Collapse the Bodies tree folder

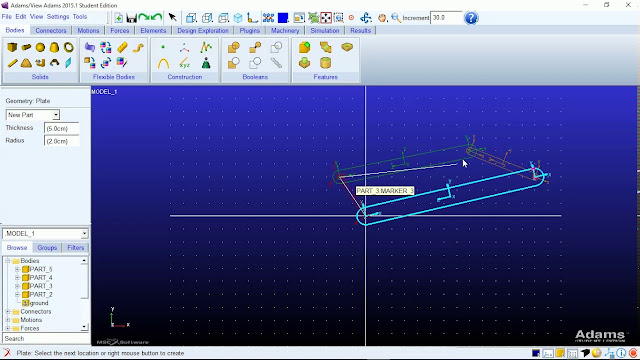8,260
